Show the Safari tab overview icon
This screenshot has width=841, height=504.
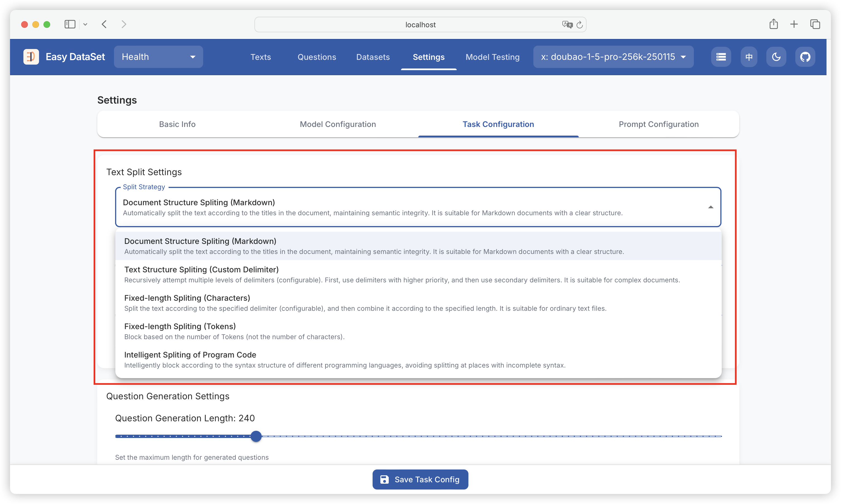[x=815, y=24]
